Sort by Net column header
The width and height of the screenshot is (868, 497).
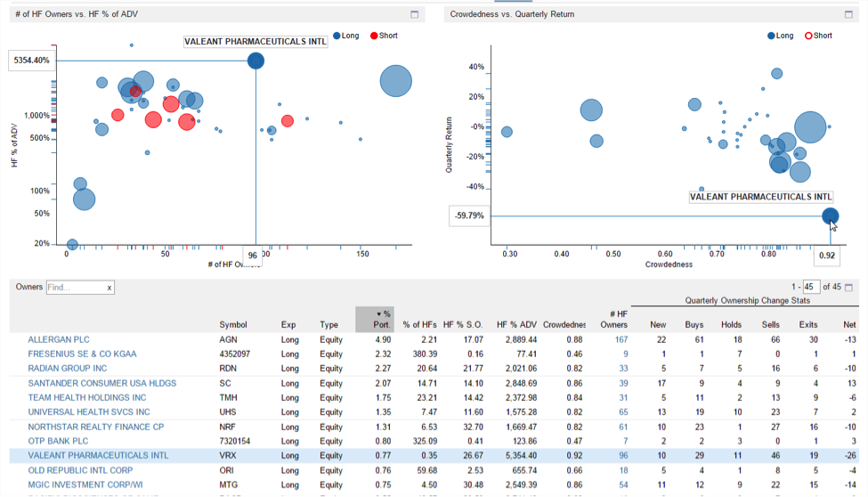[849, 325]
